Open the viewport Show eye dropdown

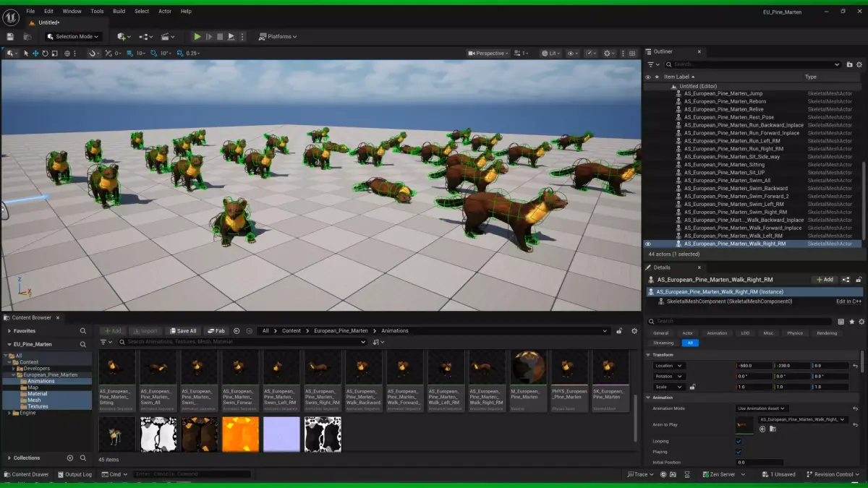tap(573, 53)
